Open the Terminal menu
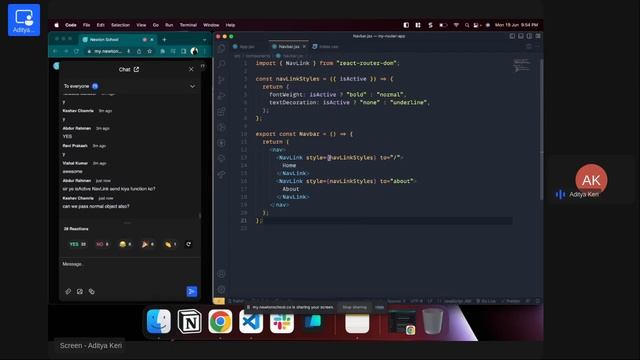 (x=188, y=25)
